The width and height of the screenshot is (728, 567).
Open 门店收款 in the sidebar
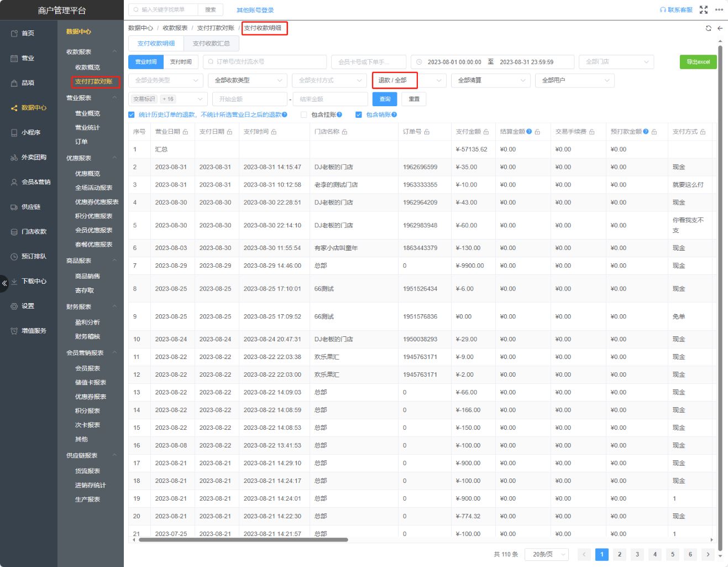[x=29, y=232]
